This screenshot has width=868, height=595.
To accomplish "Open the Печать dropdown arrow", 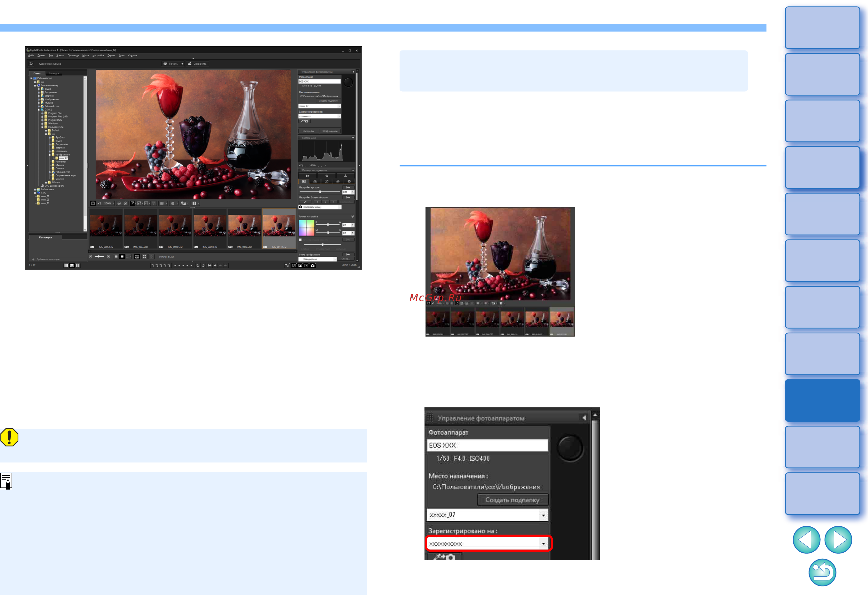I will coord(182,63).
